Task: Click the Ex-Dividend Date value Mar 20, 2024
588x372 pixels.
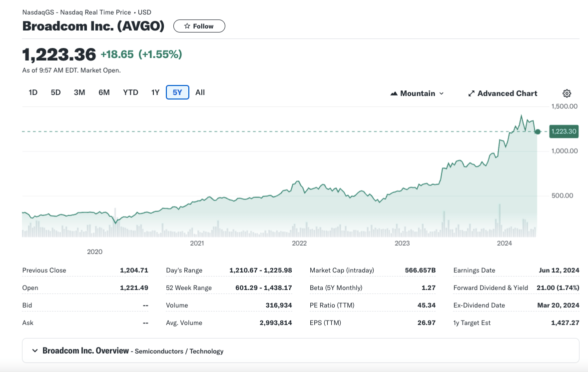Action: coord(558,305)
